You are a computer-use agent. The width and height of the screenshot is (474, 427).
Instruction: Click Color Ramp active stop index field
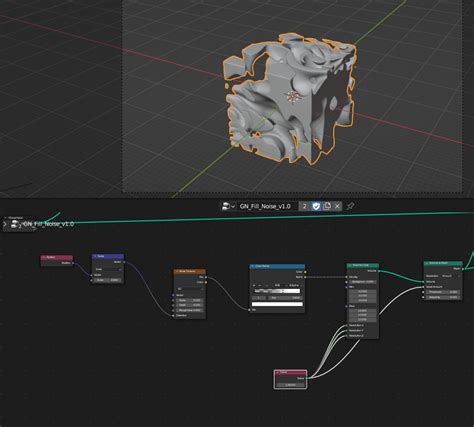coord(258,298)
